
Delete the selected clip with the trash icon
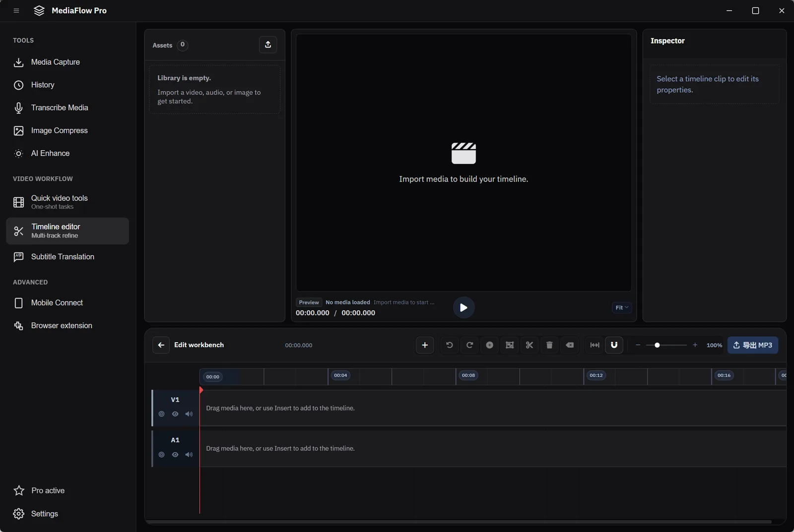pos(549,345)
